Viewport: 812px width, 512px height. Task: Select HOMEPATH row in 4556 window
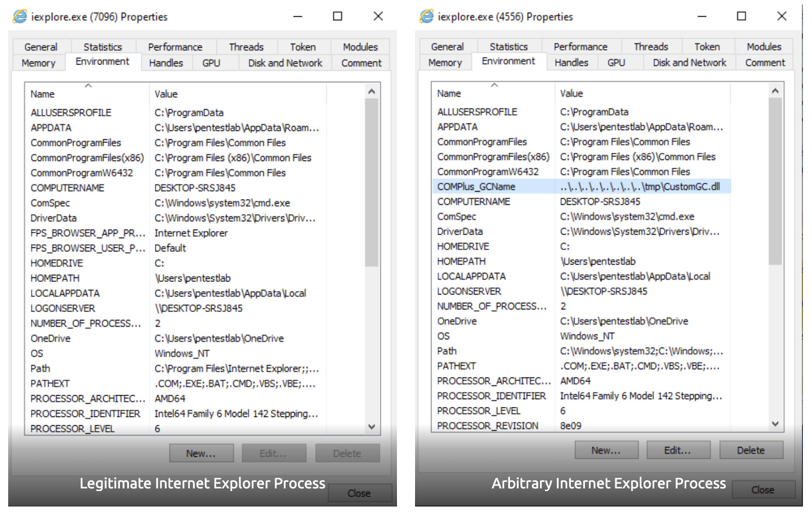582,262
